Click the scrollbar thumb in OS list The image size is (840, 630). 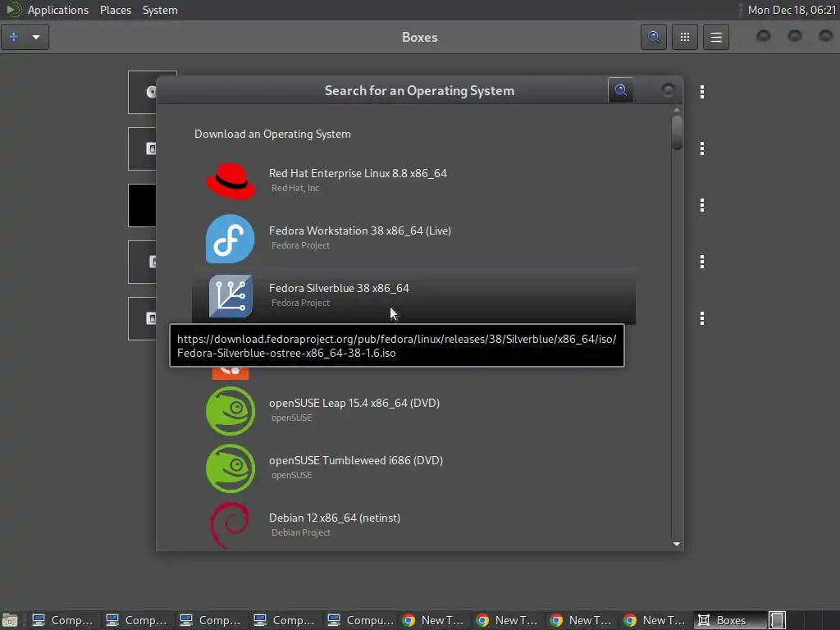point(677,133)
